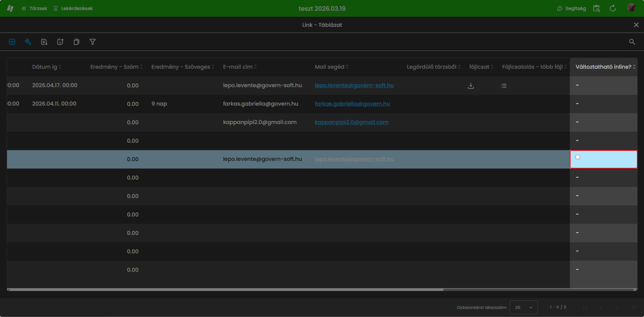Open the items per page dropdown showing 25

pos(524,307)
